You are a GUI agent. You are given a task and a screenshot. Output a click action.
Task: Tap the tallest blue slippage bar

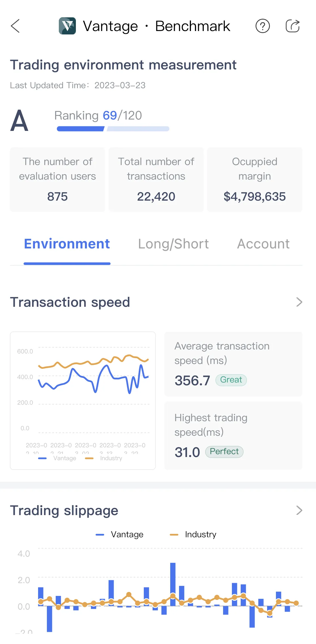173,584
